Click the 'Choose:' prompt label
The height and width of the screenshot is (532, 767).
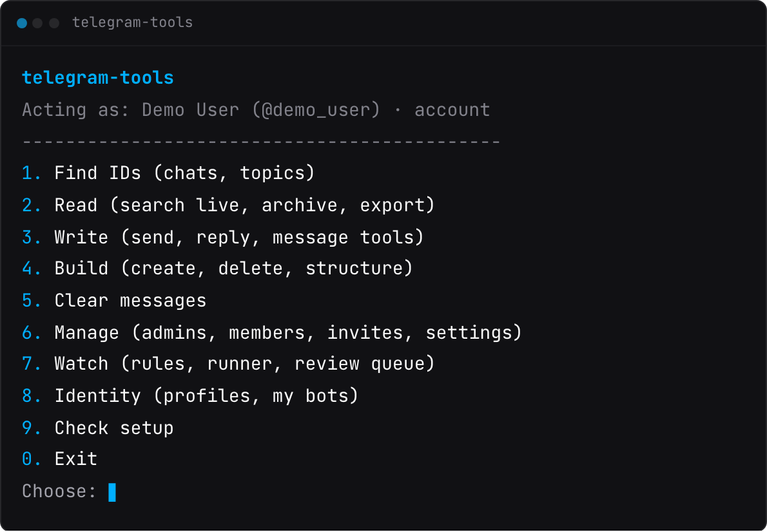(60, 491)
